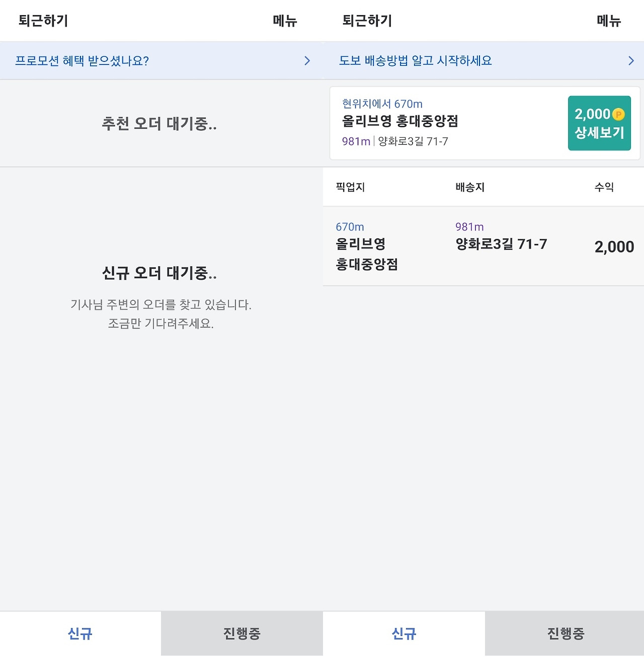This screenshot has height=659, width=644.
Task: Select the 신규 tab below 신규 오더 대기중
Action: pyautogui.click(x=80, y=633)
